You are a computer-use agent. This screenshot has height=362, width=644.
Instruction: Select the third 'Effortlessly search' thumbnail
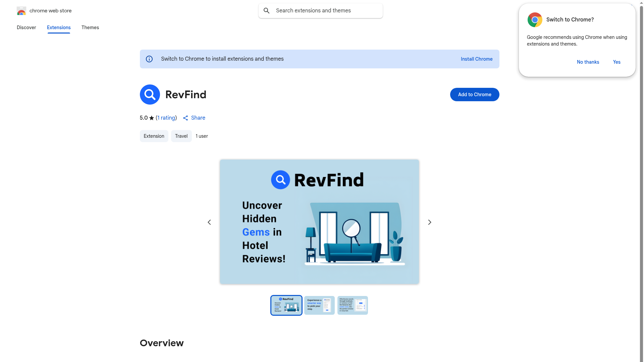[x=353, y=305]
